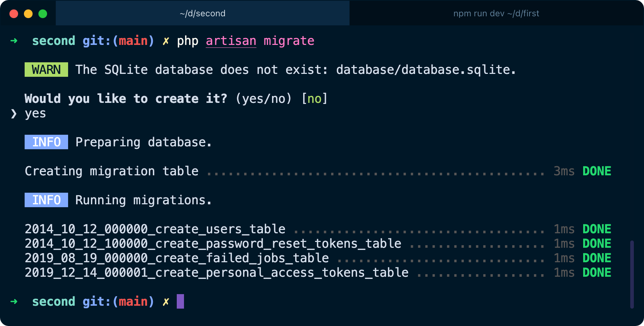Click the "create_personal_access_tokens_table" migration entry
Viewport: 644px width, 326px height.
click(x=216, y=272)
